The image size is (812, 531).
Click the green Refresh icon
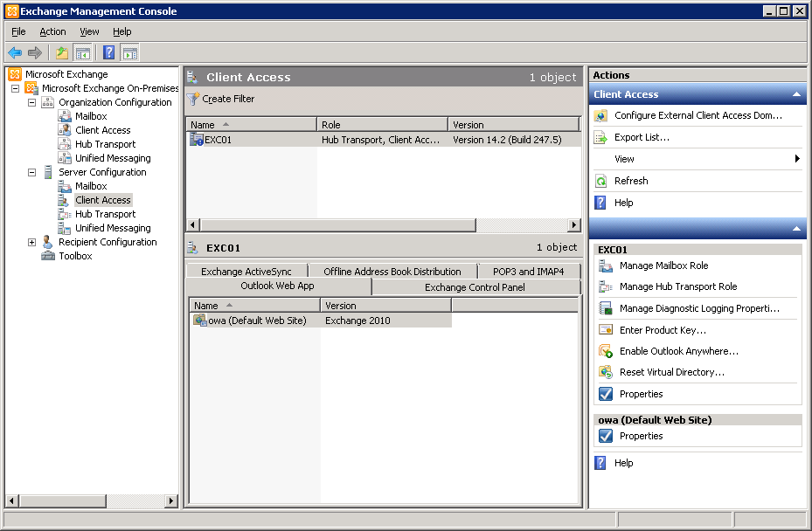[600, 181]
